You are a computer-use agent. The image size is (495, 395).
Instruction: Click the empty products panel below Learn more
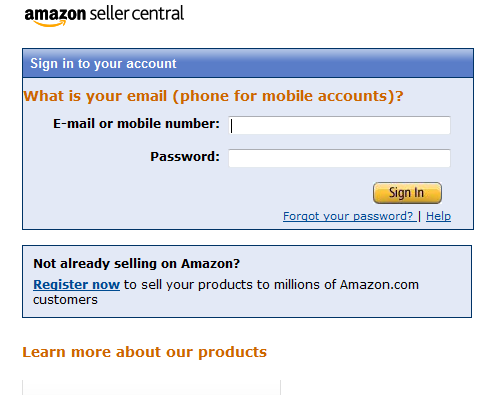[152, 388]
